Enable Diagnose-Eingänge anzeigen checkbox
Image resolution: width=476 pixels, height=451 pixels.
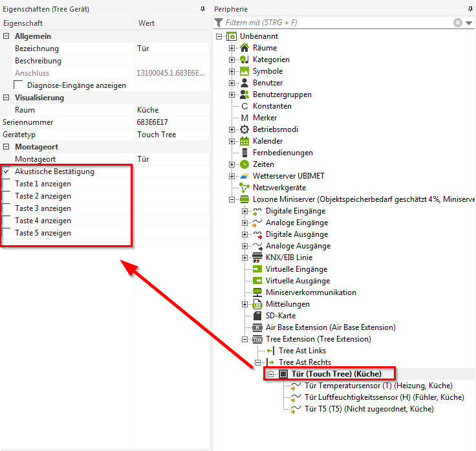click(18, 85)
